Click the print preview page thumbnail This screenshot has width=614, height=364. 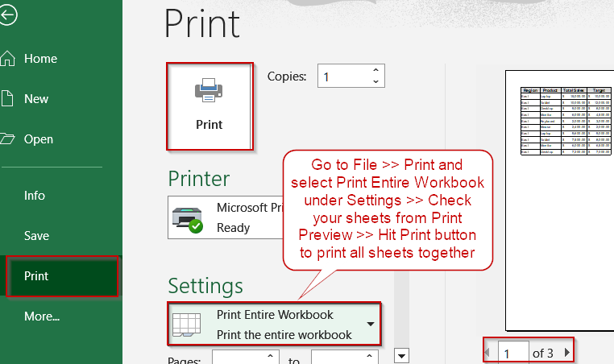click(x=560, y=201)
